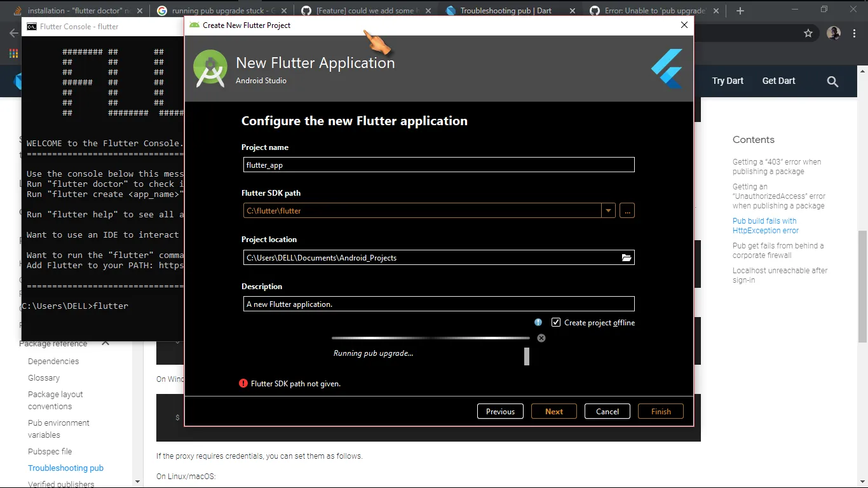
Task: Open Pub build fails with HttpException link
Action: [766, 226]
